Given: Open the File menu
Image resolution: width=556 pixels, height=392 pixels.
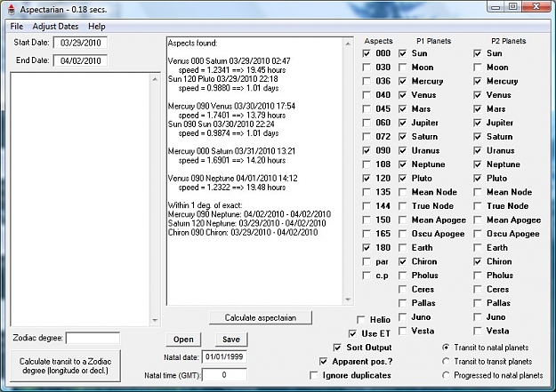Looking at the screenshot, I should click(16, 27).
